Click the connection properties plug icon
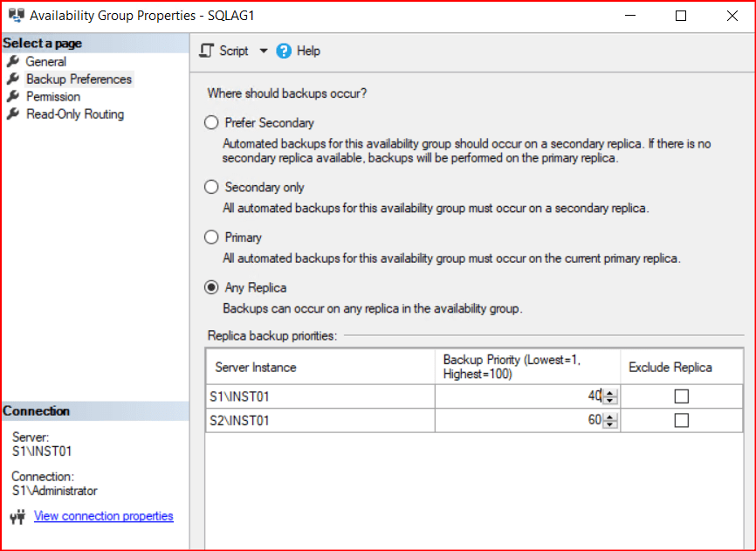756x551 pixels. [17, 517]
